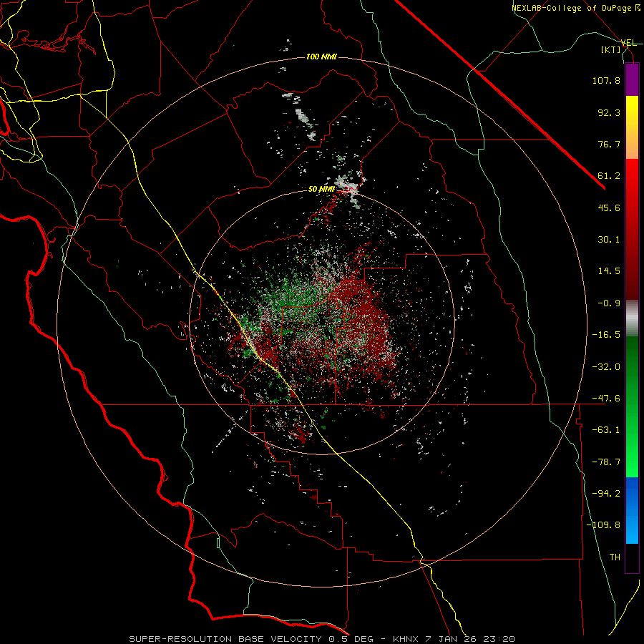The image size is (644, 644).
Task: Click the 14.5 velocity scale value
Action: point(609,271)
